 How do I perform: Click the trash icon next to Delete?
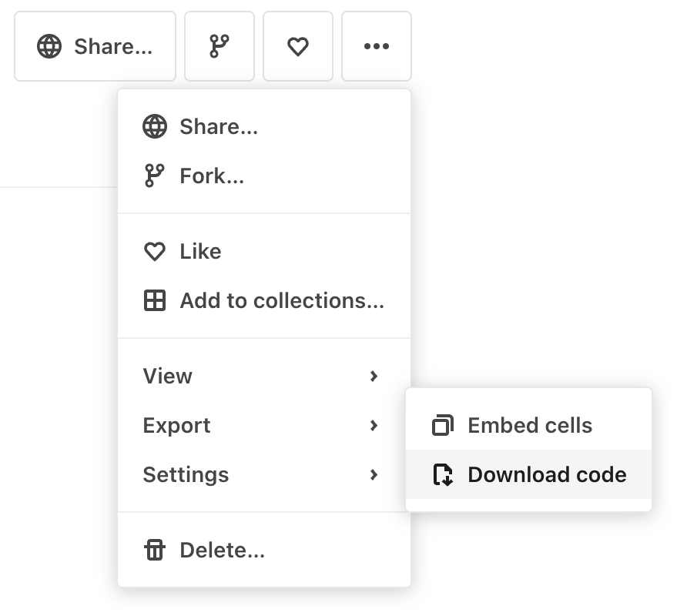click(155, 550)
